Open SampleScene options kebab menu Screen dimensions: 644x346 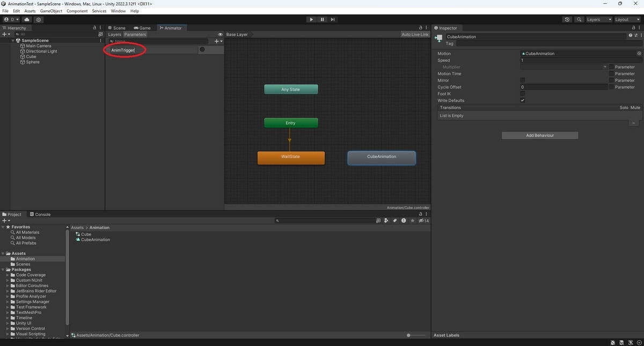[x=100, y=41]
